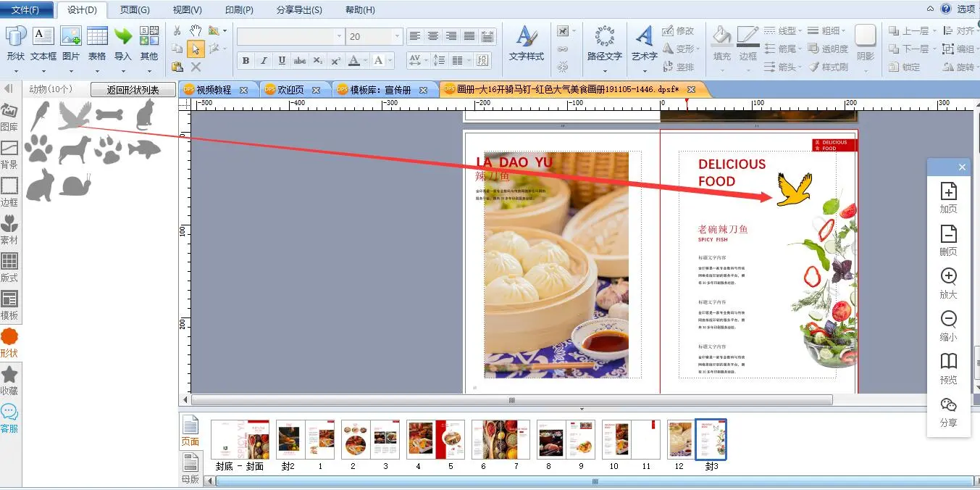
Task: Switch to the 印刷(P) ribbon tab
Action: pyautogui.click(x=239, y=9)
